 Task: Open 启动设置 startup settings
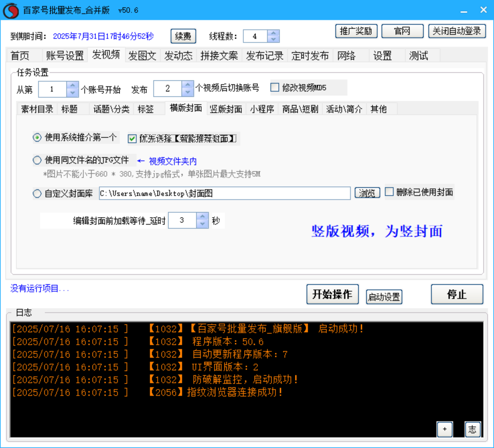pyautogui.click(x=384, y=297)
